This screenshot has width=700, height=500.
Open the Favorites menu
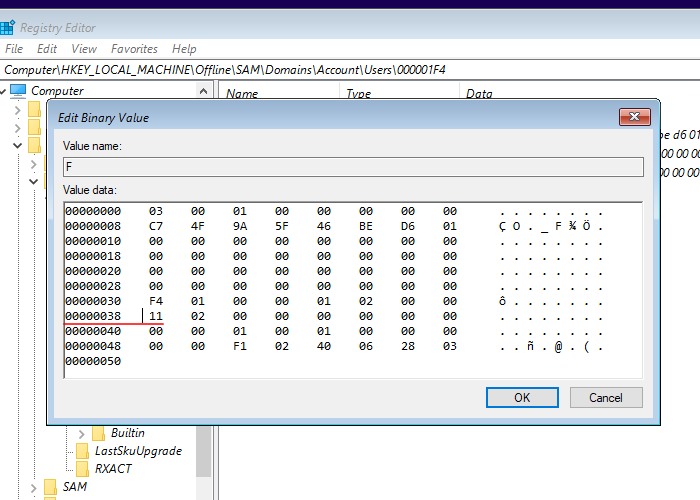click(x=134, y=49)
